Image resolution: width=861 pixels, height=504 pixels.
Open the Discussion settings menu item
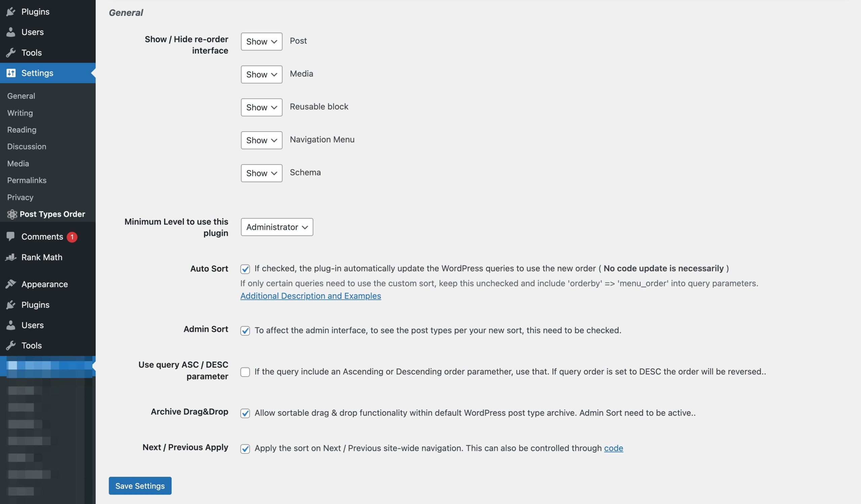point(26,146)
